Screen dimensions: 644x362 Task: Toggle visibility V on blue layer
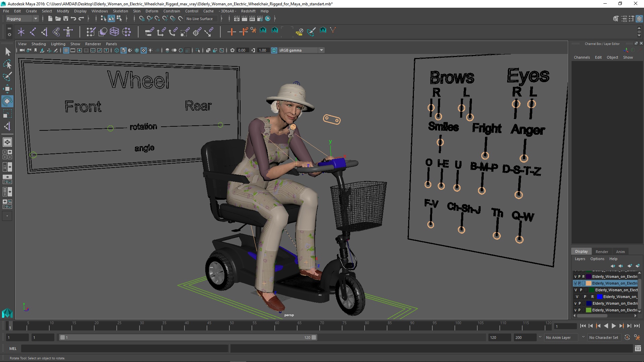tap(577, 297)
